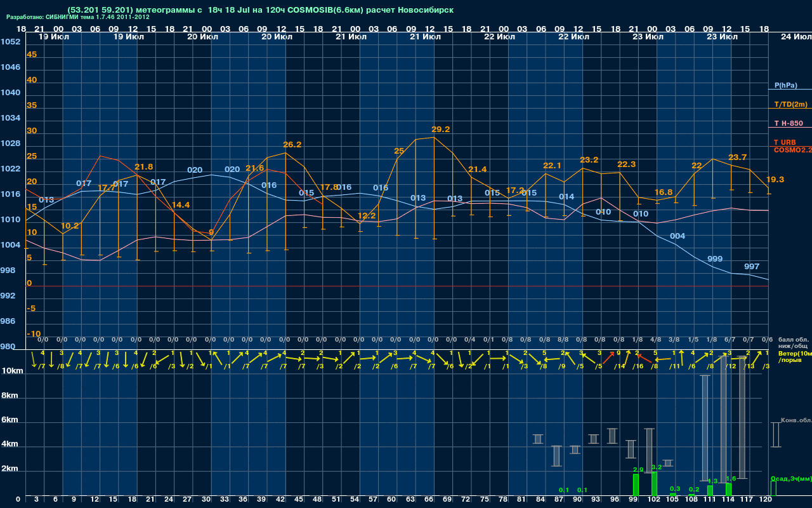Click the pressure label 004

click(x=678, y=236)
